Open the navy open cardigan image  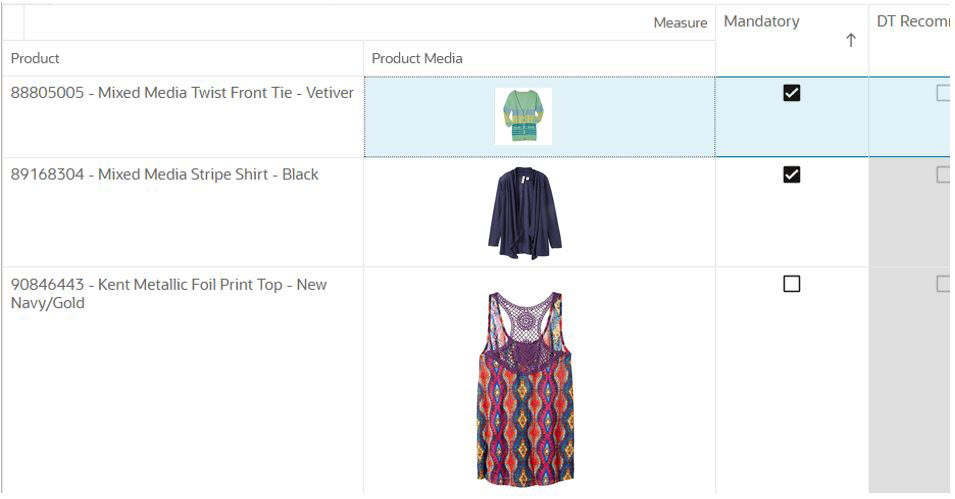524,212
